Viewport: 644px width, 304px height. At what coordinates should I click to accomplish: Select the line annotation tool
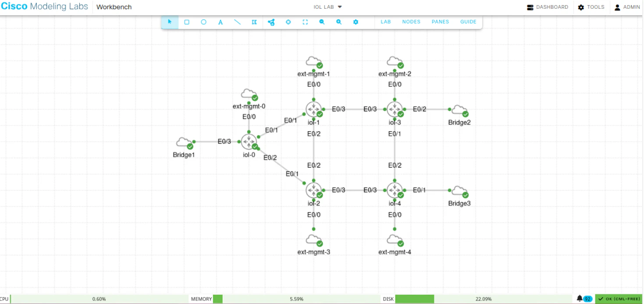[237, 22]
